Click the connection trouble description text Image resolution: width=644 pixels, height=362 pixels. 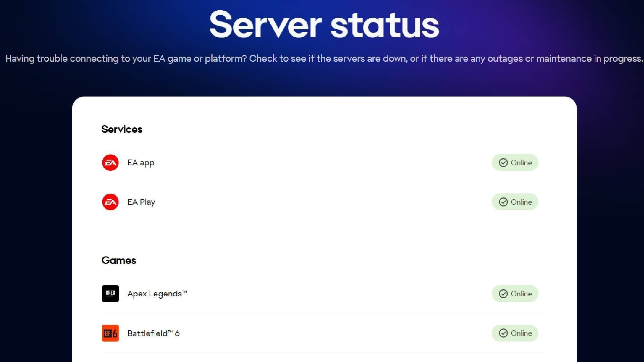pos(324,59)
